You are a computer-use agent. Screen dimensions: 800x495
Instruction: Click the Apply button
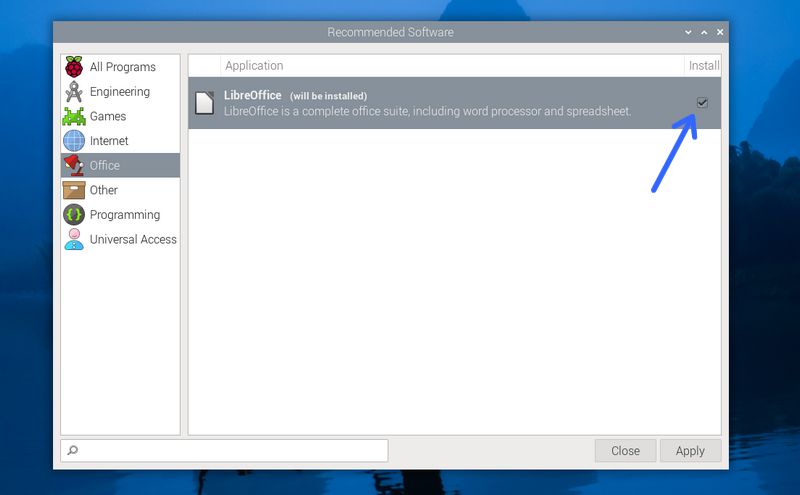[x=690, y=451]
